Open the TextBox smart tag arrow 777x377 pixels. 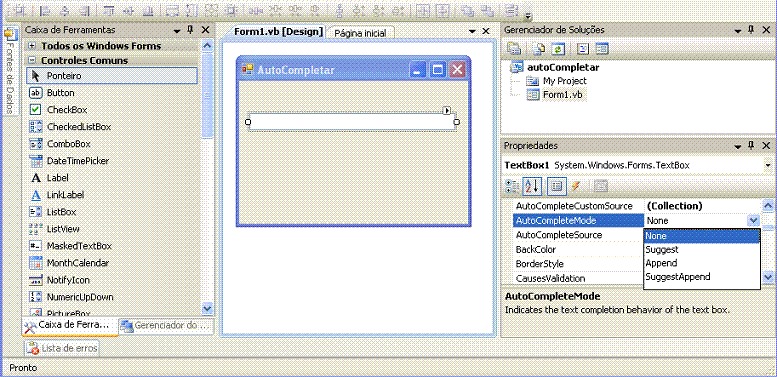[446, 110]
